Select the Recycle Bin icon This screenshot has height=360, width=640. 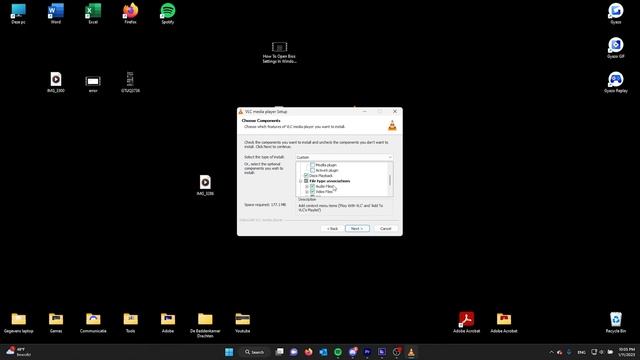(616, 322)
